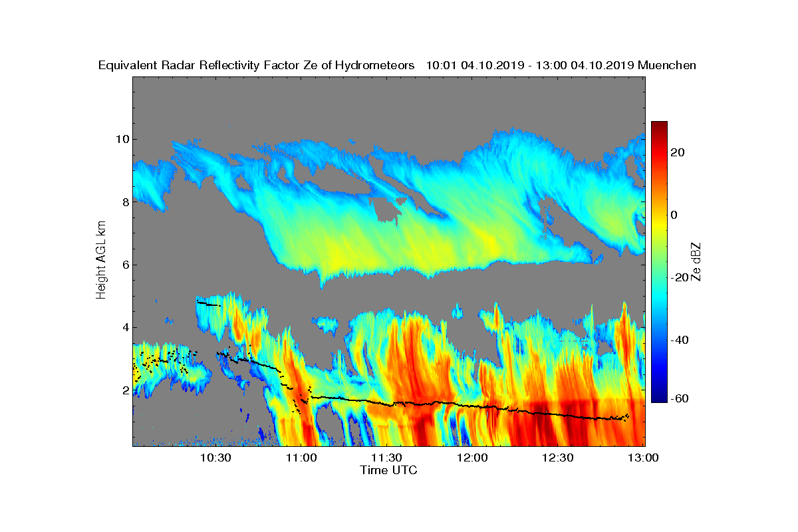
Task: Click the height tick label '10'
Action: click(122, 139)
